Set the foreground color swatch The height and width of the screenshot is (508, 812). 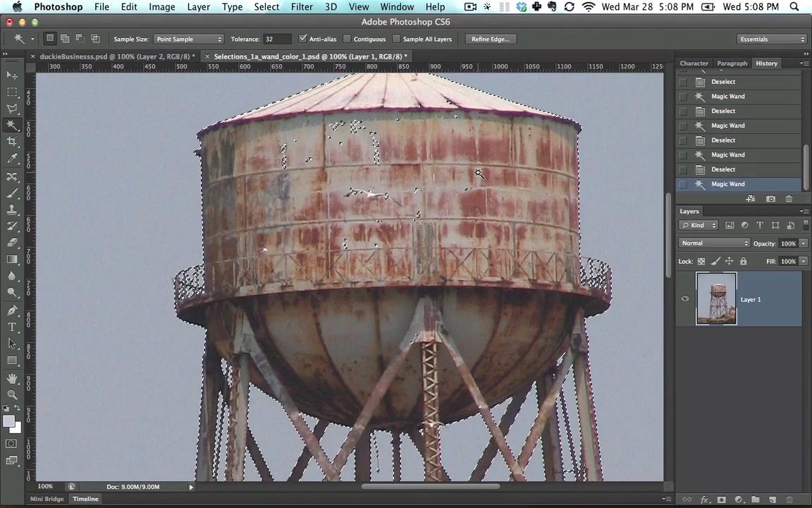(8, 421)
